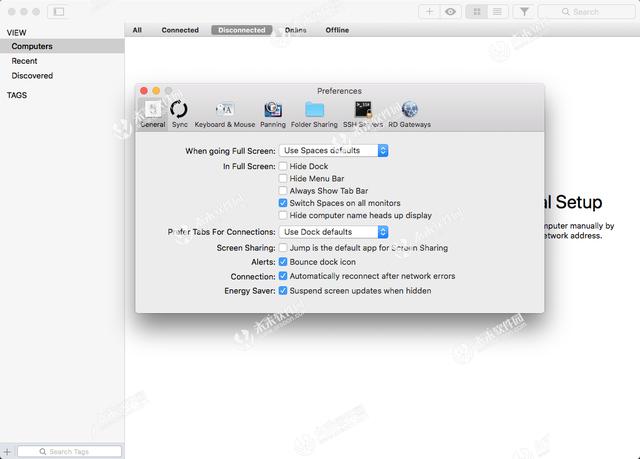Viewport: 640px width, 459px height.
Task: Disable the Bounce dock icon checkbox
Action: click(283, 262)
